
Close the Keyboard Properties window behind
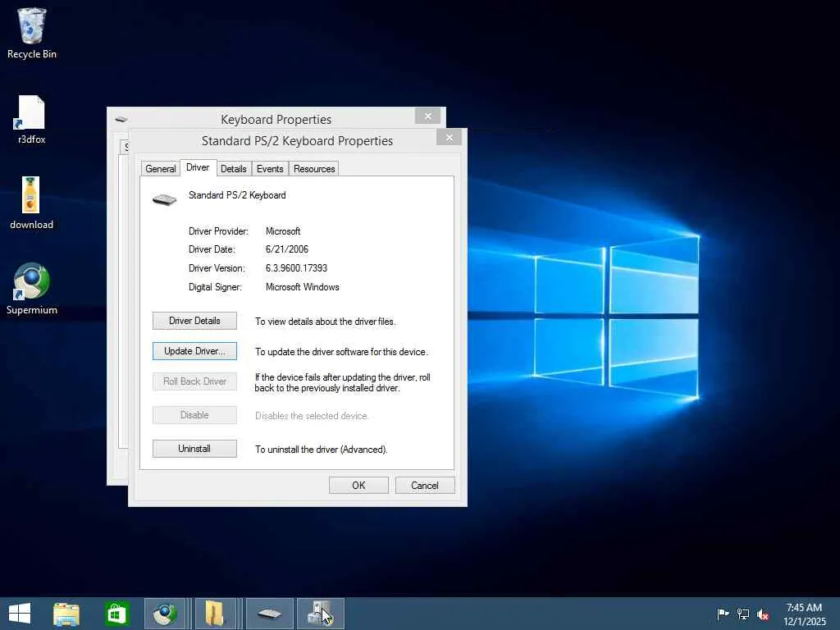point(427,116)
